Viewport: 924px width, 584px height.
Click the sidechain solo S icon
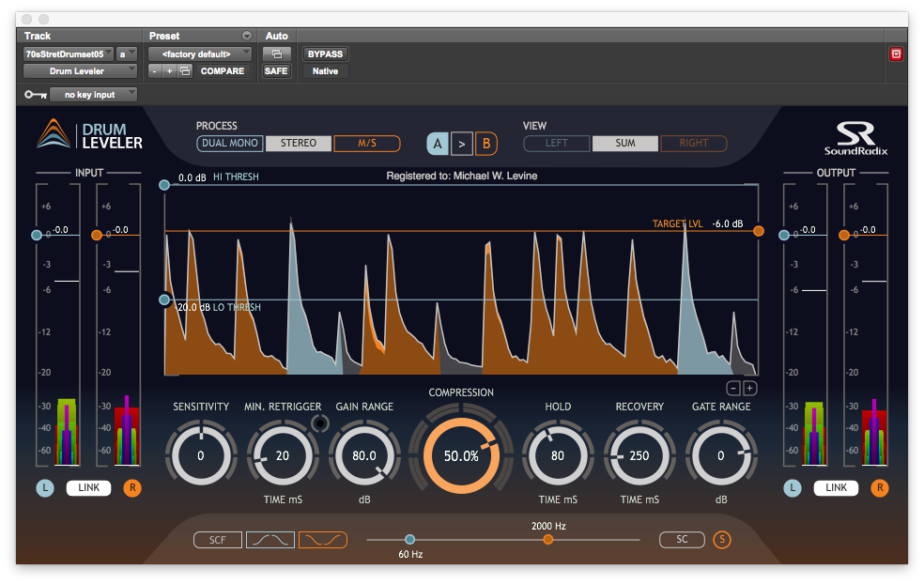721,540
